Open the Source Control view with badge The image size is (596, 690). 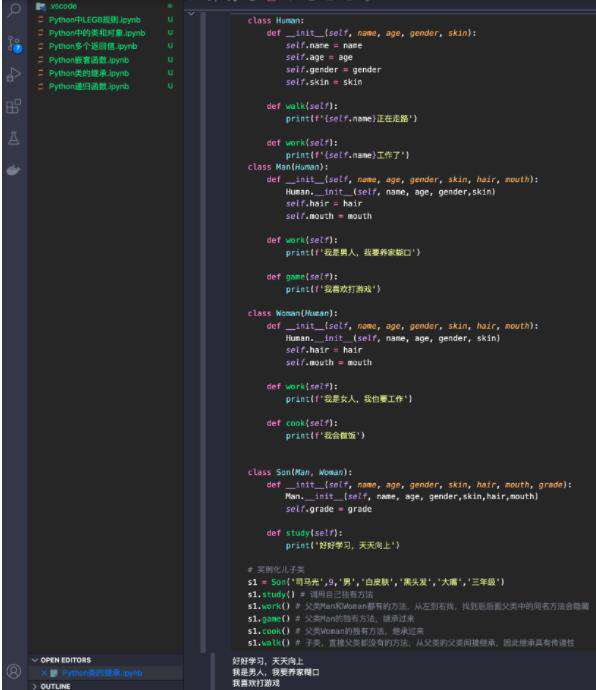(14, 44)
